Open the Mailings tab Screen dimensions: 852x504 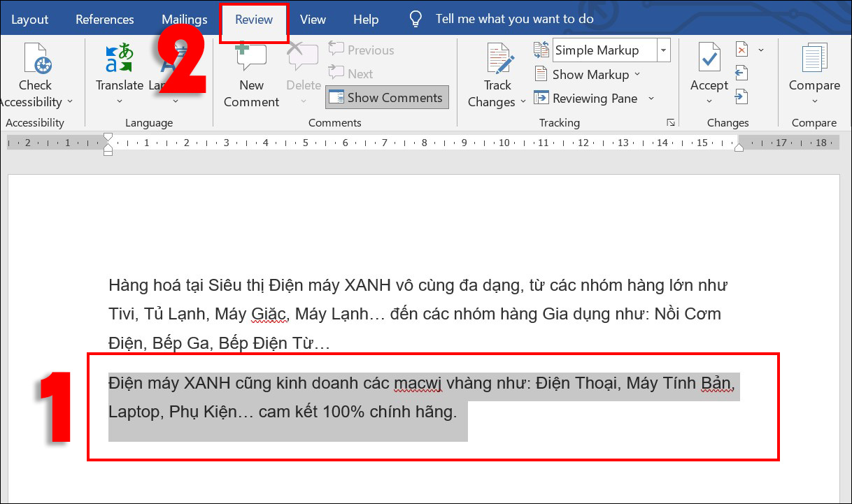[x=184, y=20]
